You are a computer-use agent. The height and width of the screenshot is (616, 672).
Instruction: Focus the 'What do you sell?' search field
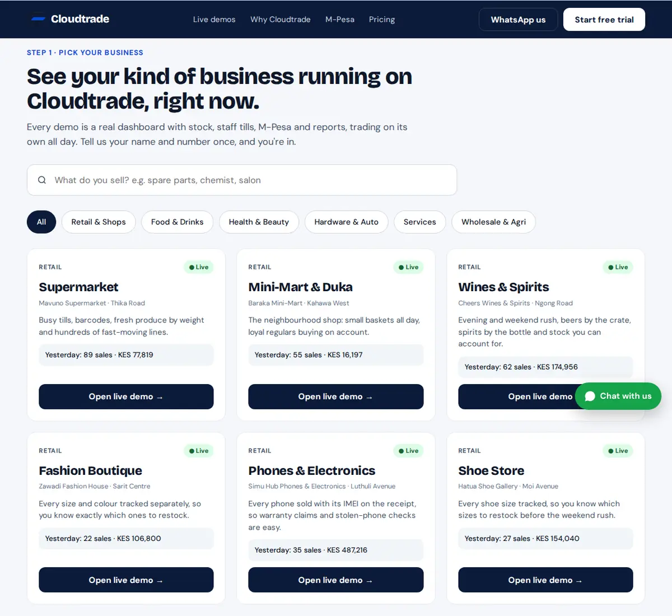coord(242,180)
